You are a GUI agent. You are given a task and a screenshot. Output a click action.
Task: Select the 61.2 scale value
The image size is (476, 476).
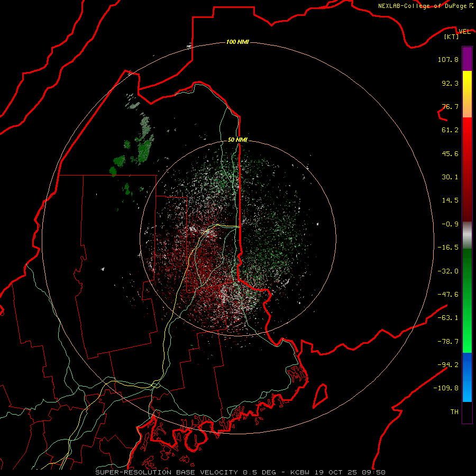[x=450, y=130]
